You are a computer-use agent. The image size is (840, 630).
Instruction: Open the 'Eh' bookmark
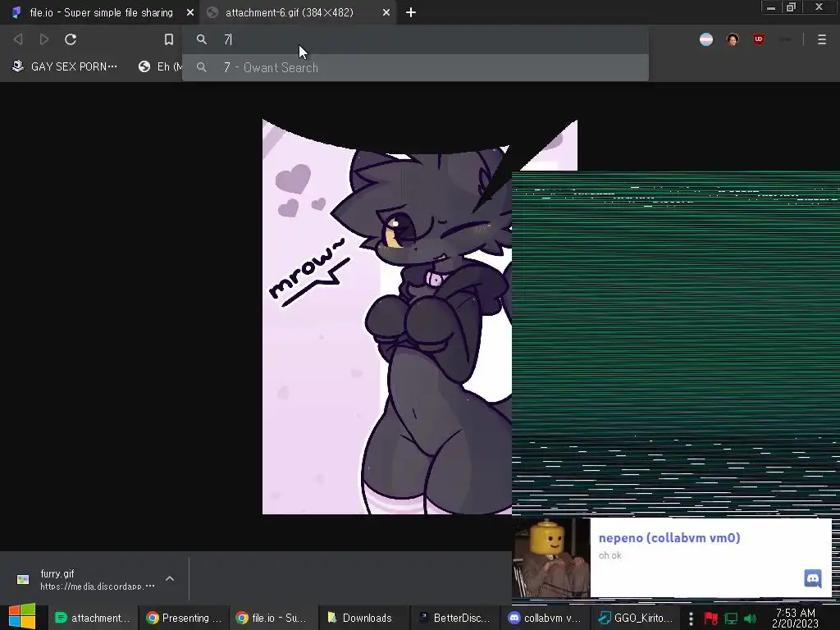pos(160,66)
